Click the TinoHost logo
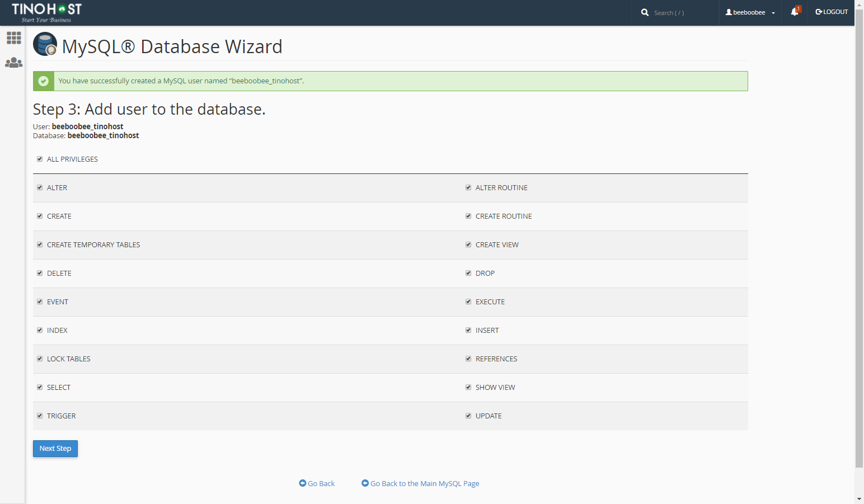Screen dimensions: 864x504 46,12
